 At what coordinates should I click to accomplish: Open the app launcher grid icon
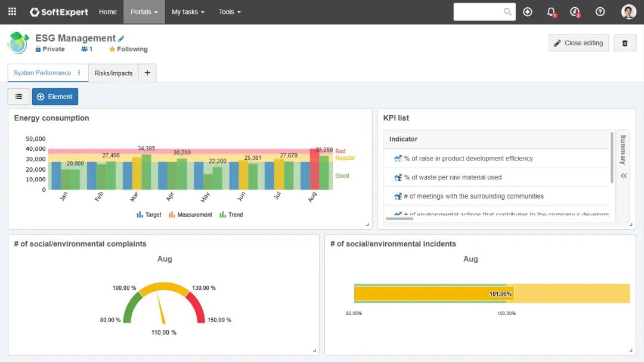pyautogui.click(x=12, y=12)
